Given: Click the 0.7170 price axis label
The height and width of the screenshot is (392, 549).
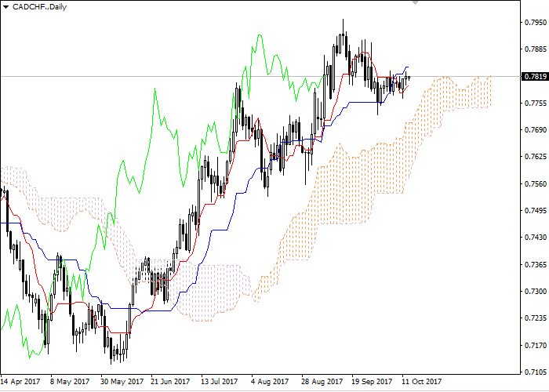Looking at the screenshot, I should [535, 346].
